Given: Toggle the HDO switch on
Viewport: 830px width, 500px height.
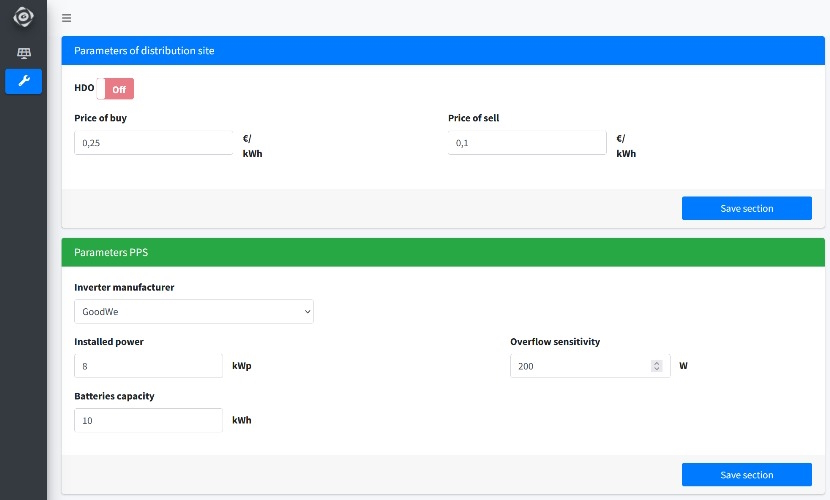Looking at the screenshot, I should tap(115, 89).
